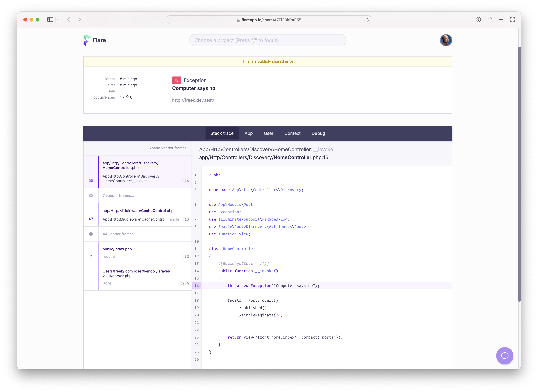Open the http://freek.dev.test/ link
This screenshot has height=392, width=538.
click(x=193, y=100)
